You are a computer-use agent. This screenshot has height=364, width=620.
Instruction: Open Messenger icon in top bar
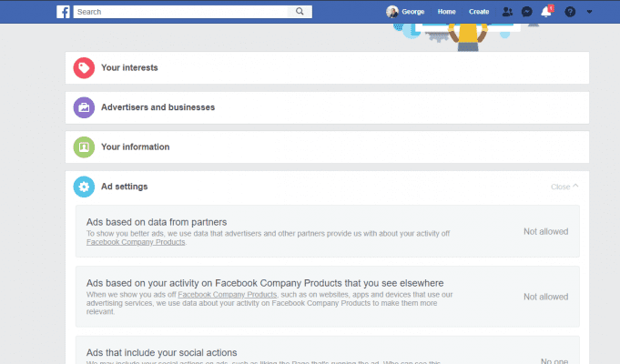click(527, 12)
